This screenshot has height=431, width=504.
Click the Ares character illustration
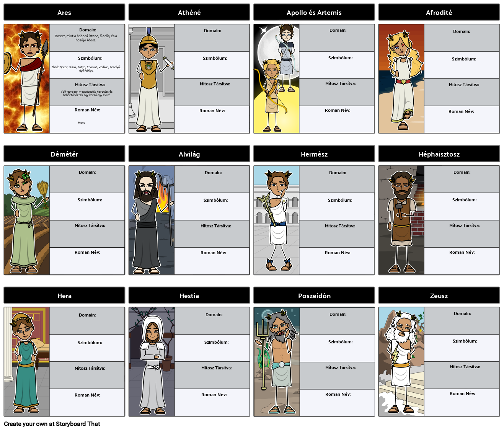(x=27, y=79)
